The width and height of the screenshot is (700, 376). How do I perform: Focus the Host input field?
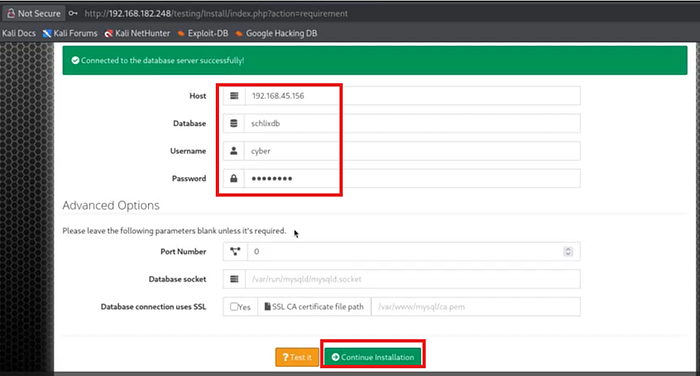(412, 96)
